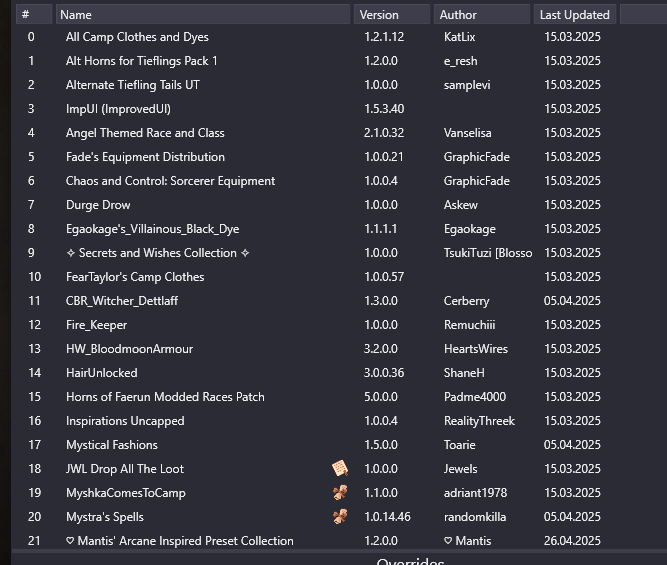Select Angel Themed Race and Class mod
Screen dimensions: 667x565
tap(339, 133)
